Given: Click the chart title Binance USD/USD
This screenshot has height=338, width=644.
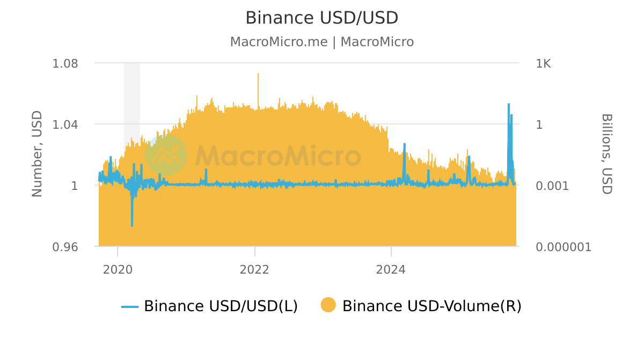Looking at the screenshot, I should click(321, 18).
